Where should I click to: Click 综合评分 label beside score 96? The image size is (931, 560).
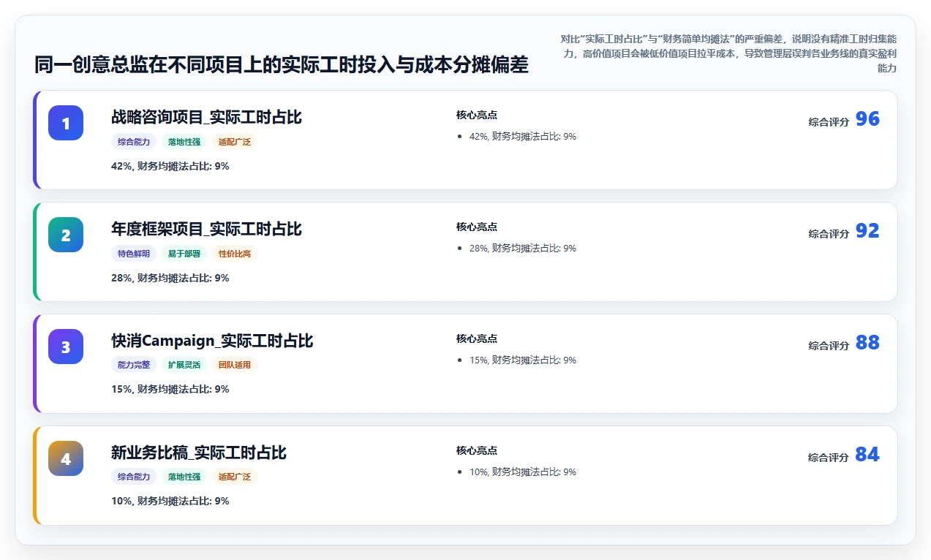(829, 122)
